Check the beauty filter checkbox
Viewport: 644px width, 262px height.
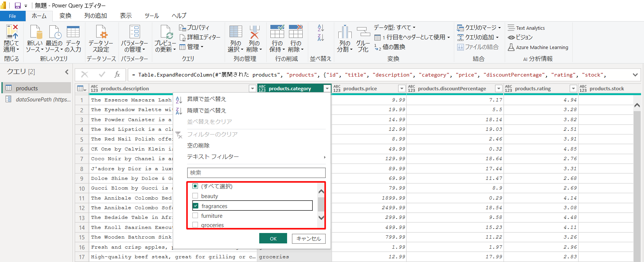coord(195,196)
